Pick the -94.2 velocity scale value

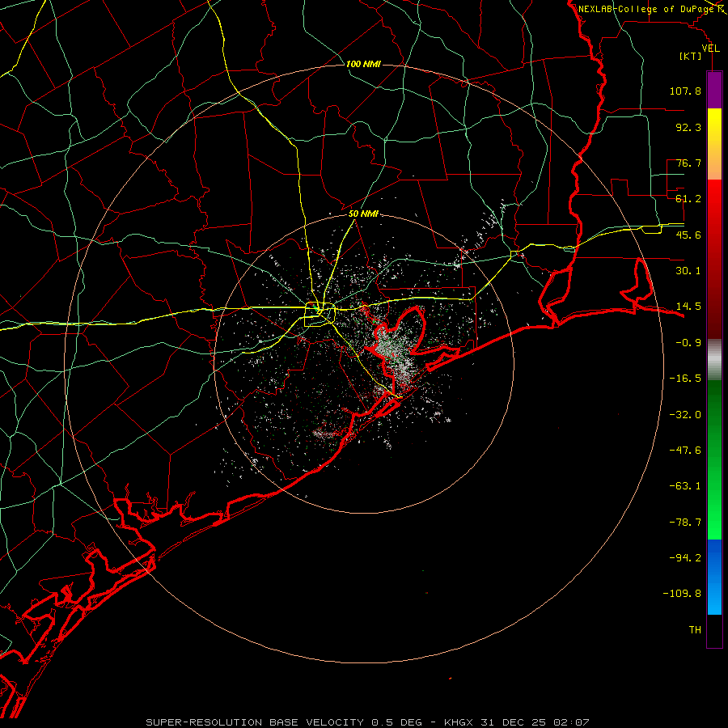[685, 557]
